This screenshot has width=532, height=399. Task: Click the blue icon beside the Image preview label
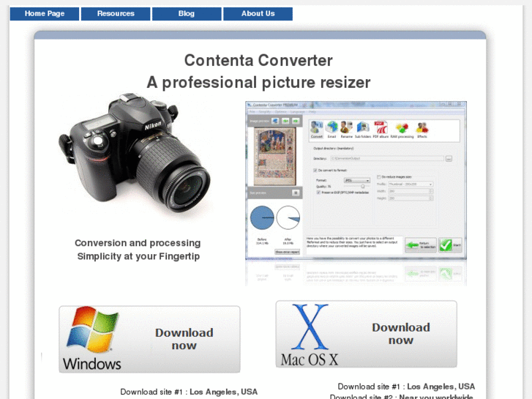point(275,121)
